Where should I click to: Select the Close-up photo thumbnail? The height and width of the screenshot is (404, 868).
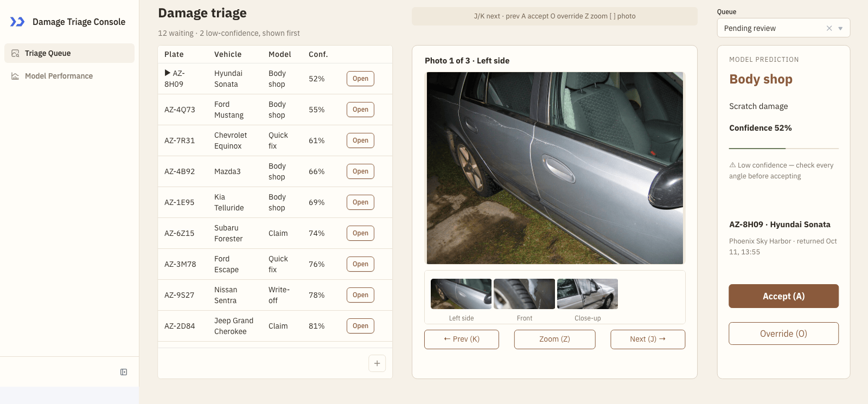tap(588, 294)
